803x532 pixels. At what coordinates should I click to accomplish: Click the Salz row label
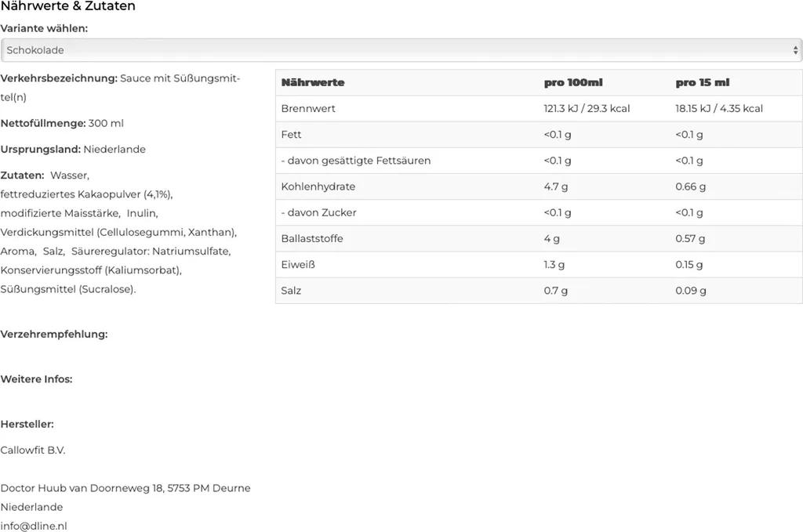pyautogui.click(x=291, y=291)
